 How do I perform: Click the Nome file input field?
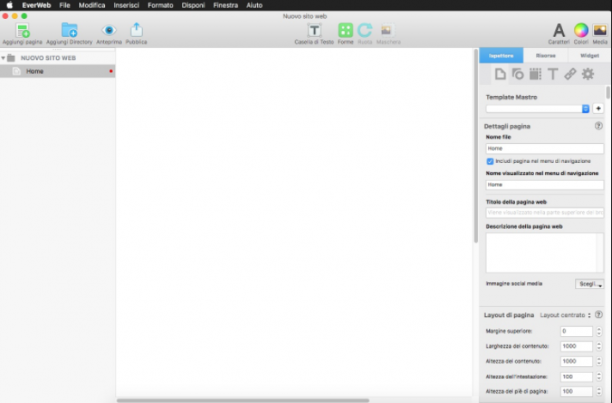[x=544, y=148]
